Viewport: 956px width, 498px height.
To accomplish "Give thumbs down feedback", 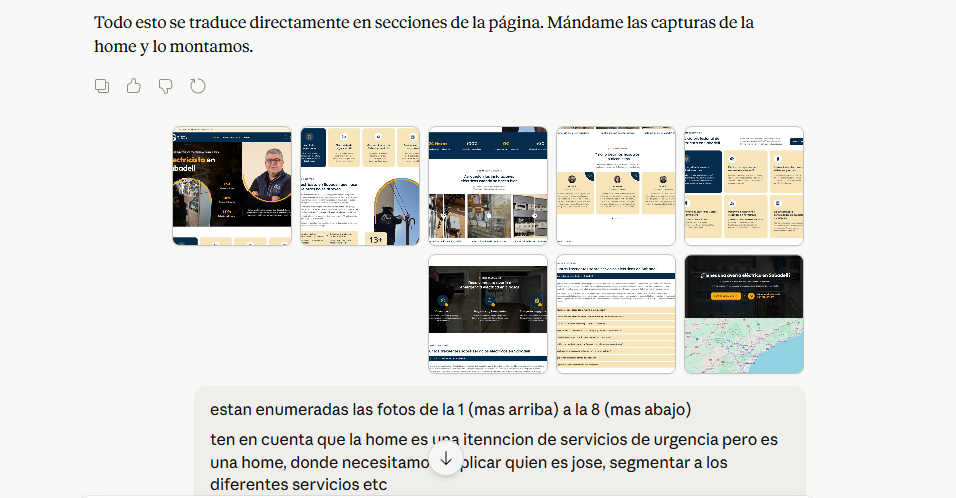I will pyautogui.click(x=165, y=86).
